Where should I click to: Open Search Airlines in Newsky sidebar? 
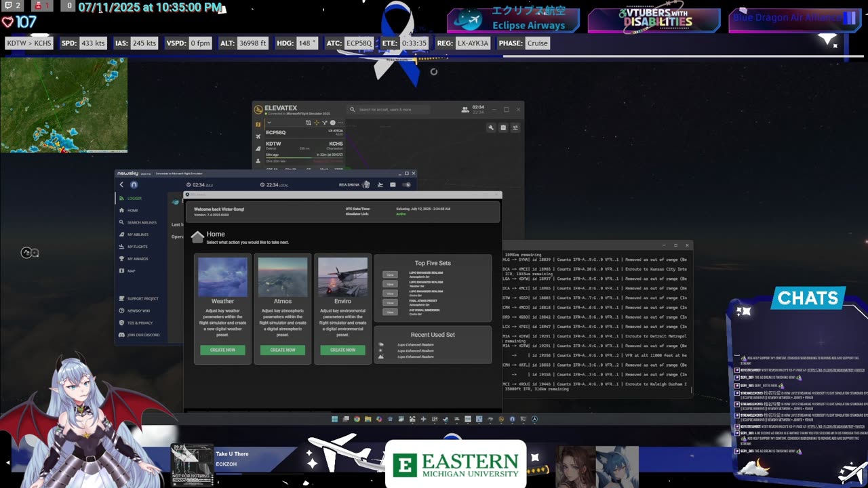[141, 222]
